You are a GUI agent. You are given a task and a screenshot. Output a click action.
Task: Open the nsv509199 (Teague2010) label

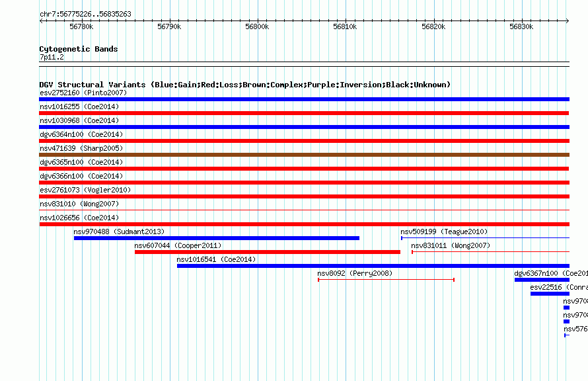[444, 232]
